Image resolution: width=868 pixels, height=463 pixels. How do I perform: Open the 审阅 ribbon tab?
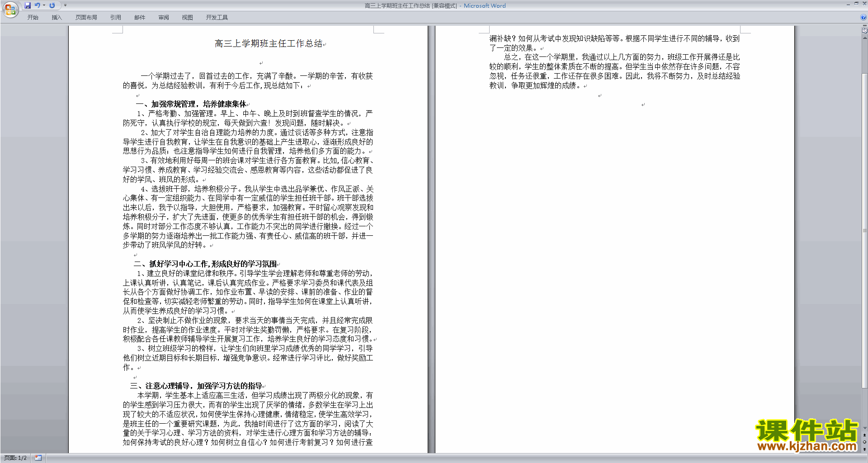(164, 18)
